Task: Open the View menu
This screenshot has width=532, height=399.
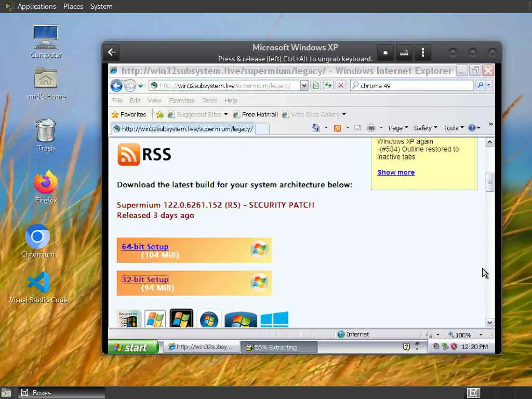Action: coord(154,100)
